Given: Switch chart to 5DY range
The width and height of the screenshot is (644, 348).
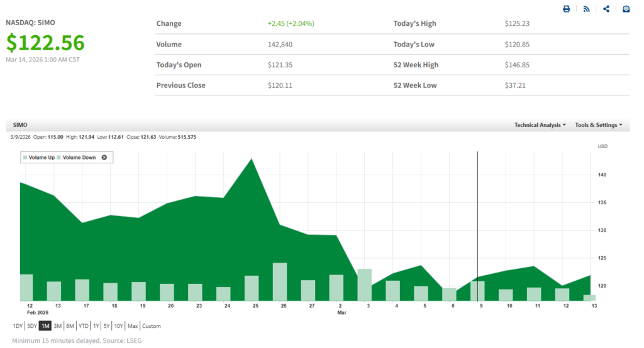Looking at the screenshot, I should pos(31,326).
